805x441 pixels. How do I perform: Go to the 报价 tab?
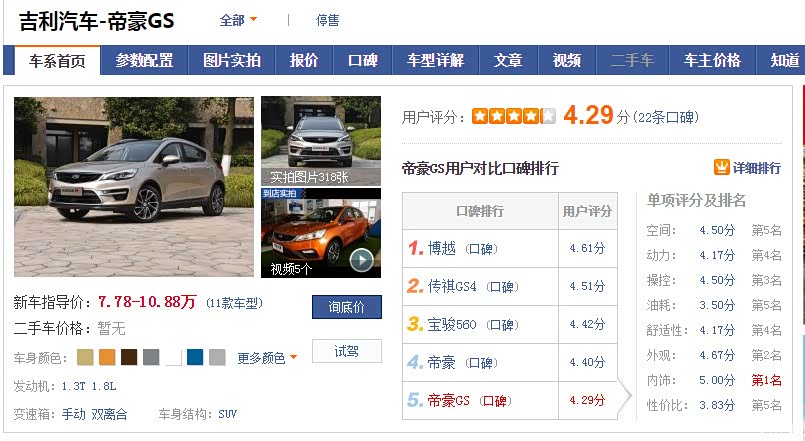[304, 61]
